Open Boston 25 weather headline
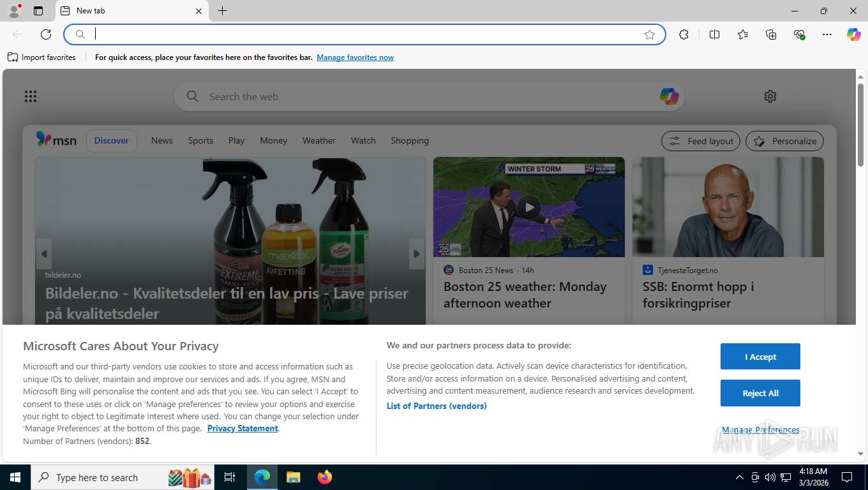The height and width of the screenshot is (490, 868). [525, 295]
